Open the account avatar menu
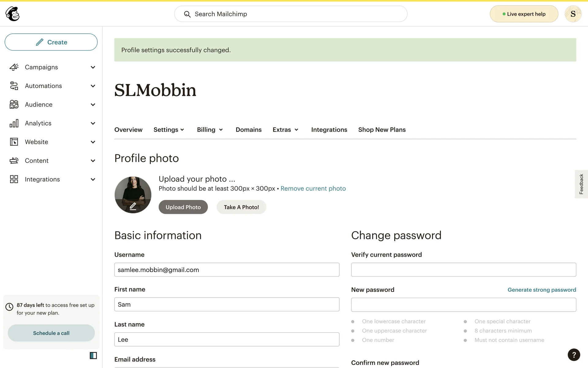Image resolution: width=588 pixels, height=368 pixels. 573,14
